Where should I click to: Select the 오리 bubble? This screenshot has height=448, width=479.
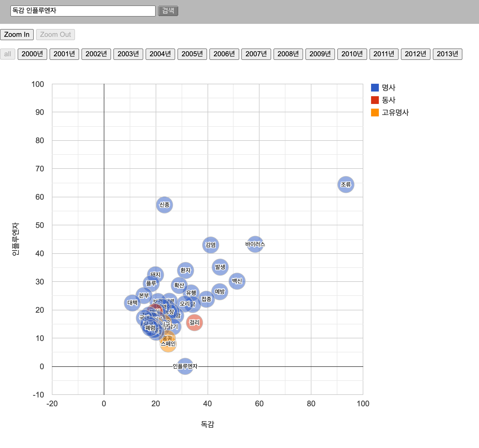[x=184, y=304]
